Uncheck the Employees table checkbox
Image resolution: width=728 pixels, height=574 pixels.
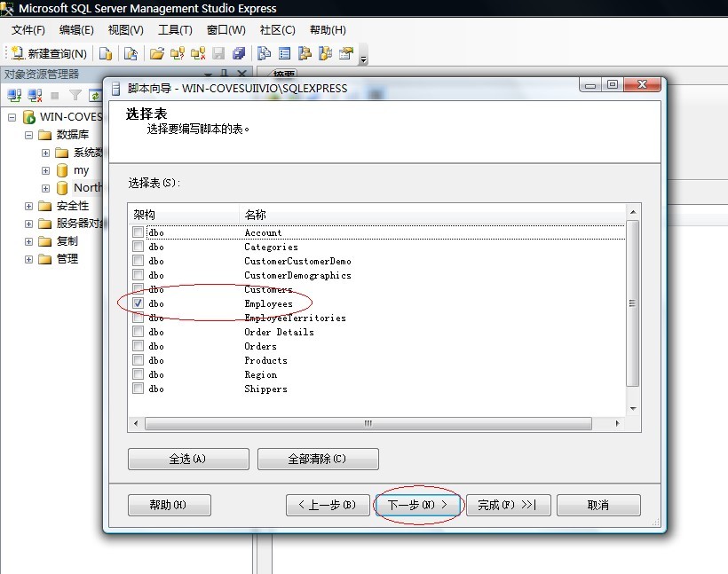click(x=138, y=303)
